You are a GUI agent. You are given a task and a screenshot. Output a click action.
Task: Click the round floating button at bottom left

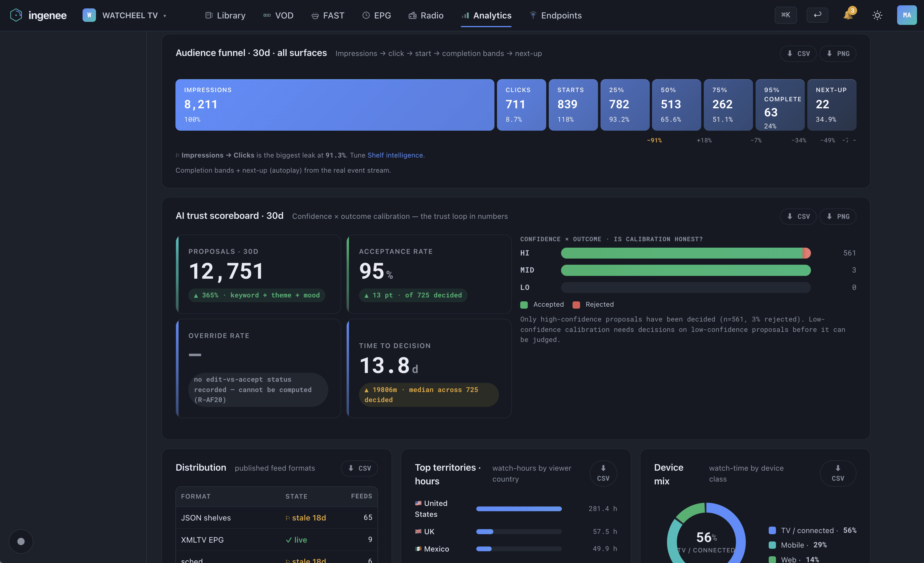21,541
